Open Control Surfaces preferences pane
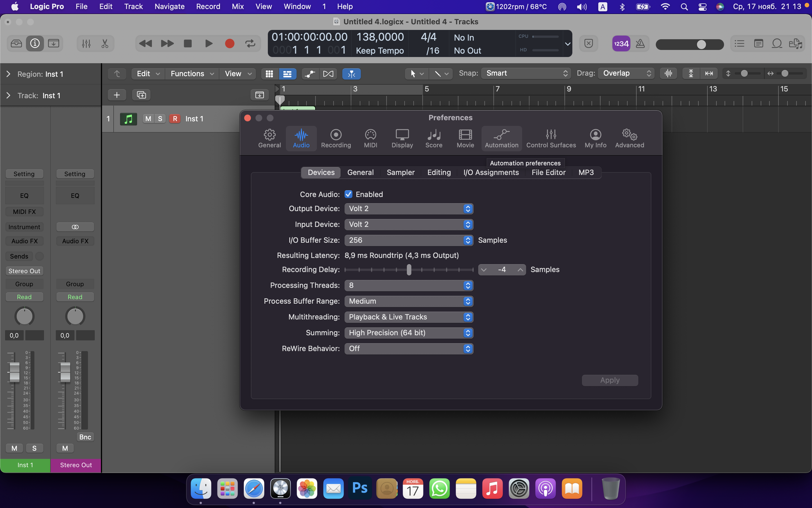This screenshot has width=812, height=508. point(551,138)
